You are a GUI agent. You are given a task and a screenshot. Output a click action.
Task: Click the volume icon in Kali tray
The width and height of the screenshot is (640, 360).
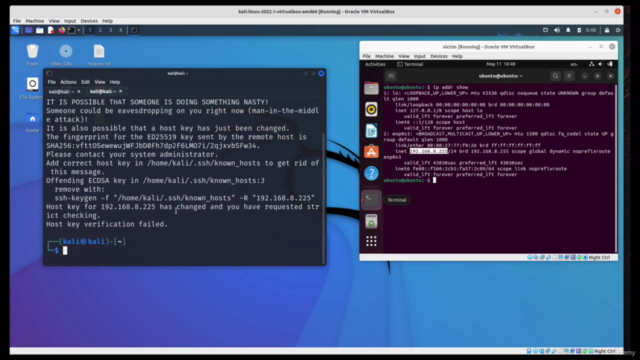coord(557,30)
